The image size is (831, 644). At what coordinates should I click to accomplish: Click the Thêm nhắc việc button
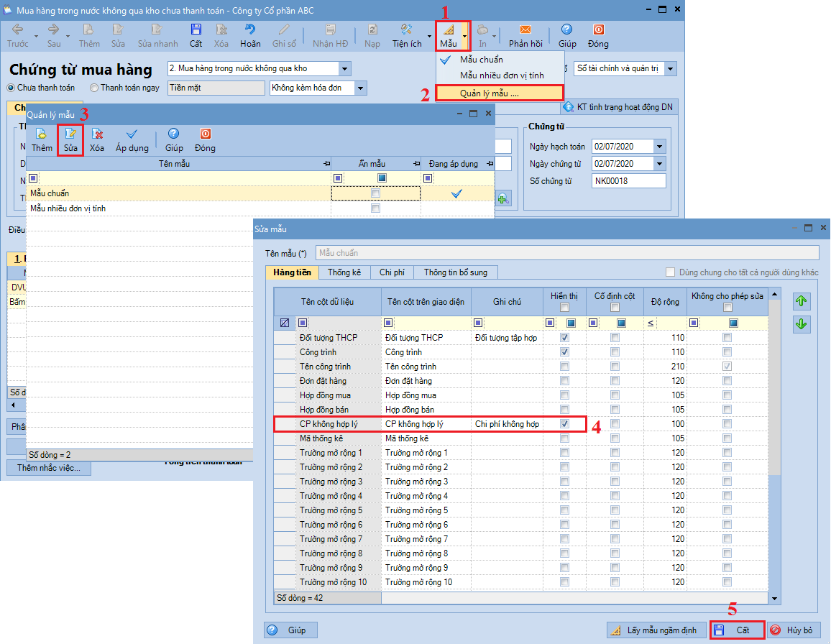click(x=49, y=468)
